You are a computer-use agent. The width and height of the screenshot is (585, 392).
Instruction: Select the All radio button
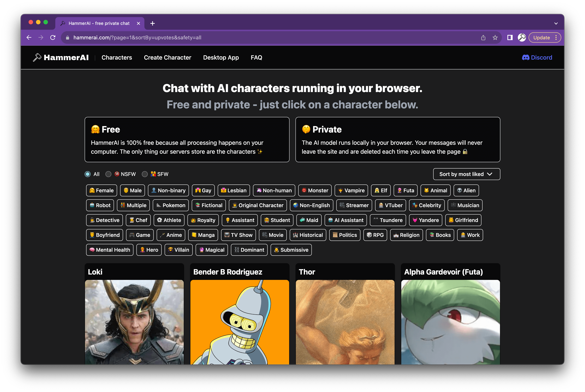pos(87,174)
